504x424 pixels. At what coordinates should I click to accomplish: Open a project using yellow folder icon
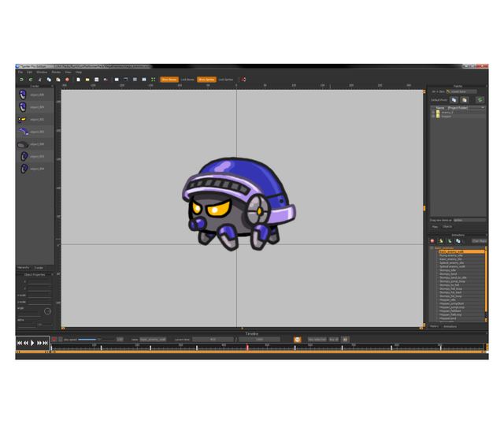87,80
